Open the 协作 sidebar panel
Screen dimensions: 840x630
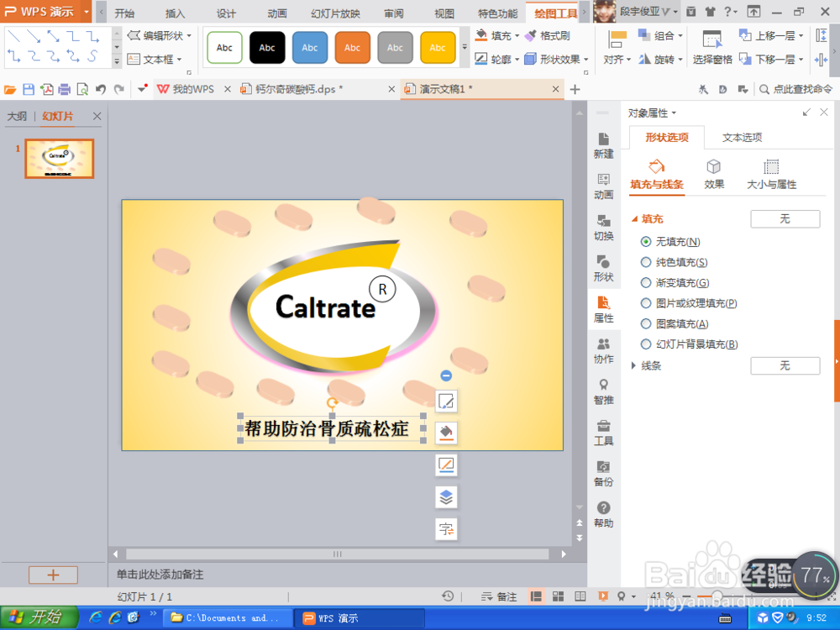[x=603, y=351]
